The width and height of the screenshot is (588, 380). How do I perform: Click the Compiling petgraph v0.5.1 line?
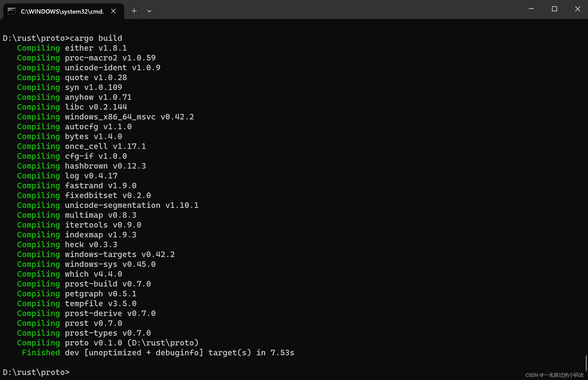coord(77,294)
